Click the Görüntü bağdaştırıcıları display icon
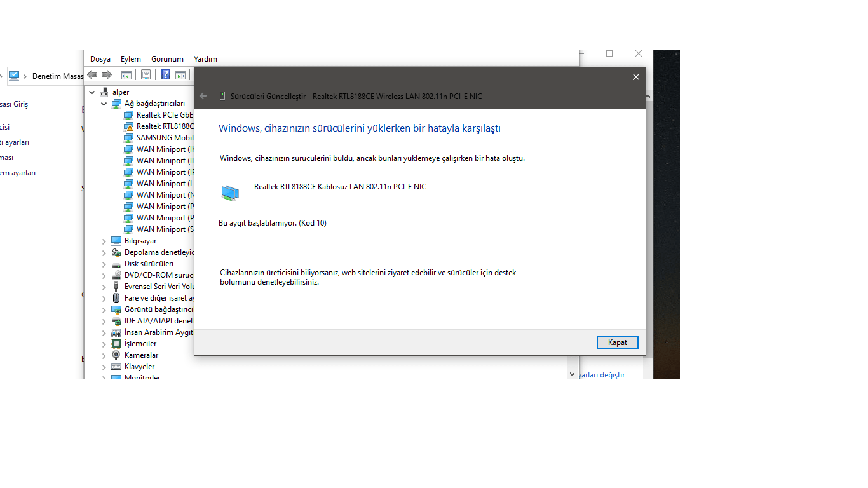 [x=116, y=309]
